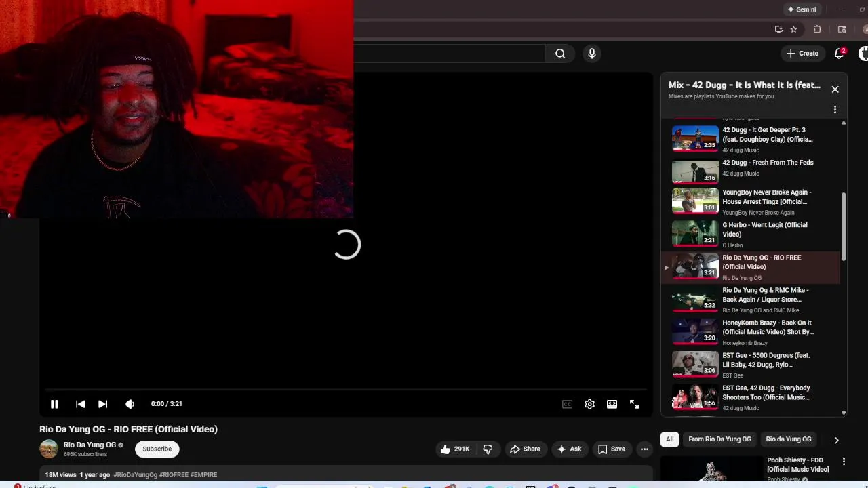The width and height of the screenshot is (868, 488).
Task: Select From Rio Da Yung OG chip
Action: click(719, 439)
